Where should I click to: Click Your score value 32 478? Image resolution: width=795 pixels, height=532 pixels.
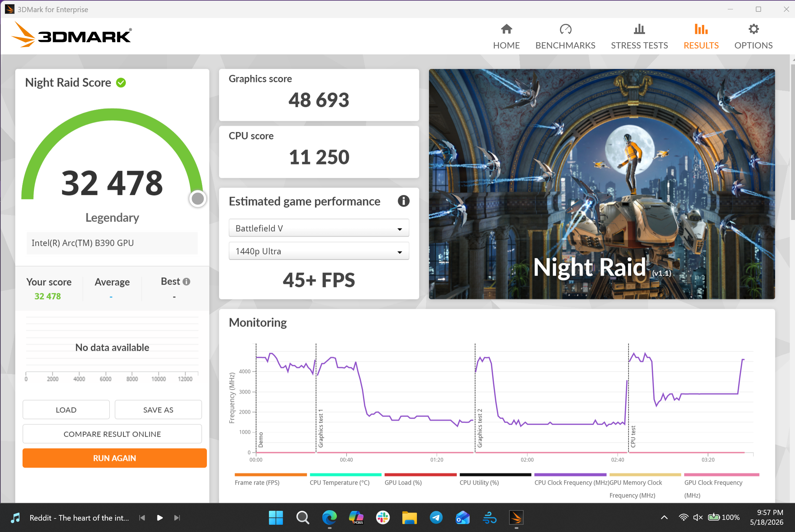[x=47, y=296]
